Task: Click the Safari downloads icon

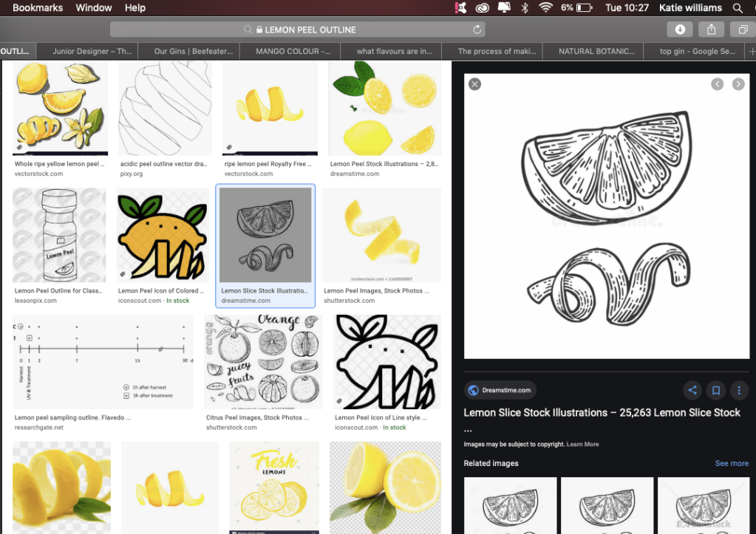Action: (x=680, y=30)
